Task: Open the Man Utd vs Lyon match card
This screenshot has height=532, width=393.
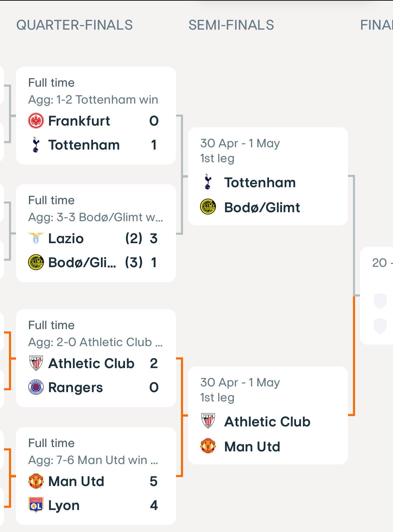Action: pyautogui.click(x=96, y=476)
